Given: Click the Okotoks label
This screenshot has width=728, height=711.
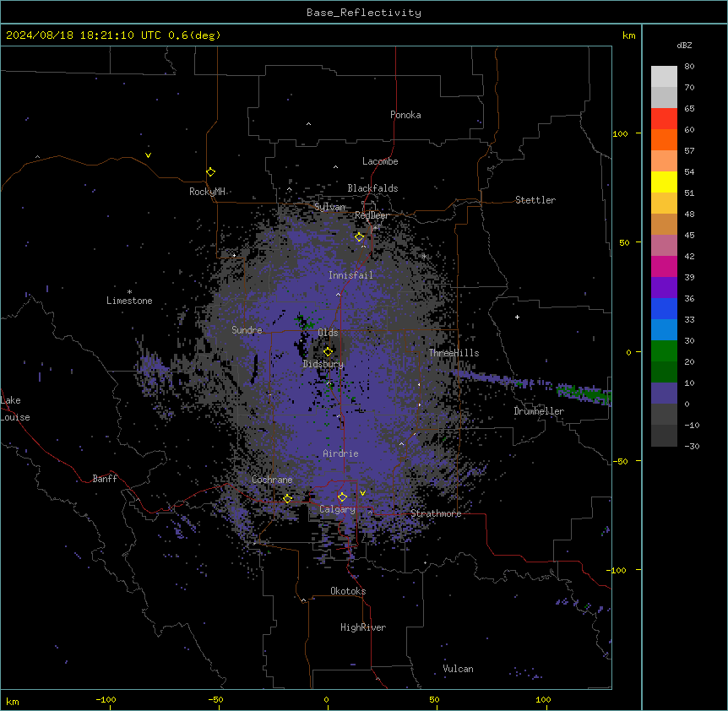Looking at the screenshot, I should (x=348, y=591).
